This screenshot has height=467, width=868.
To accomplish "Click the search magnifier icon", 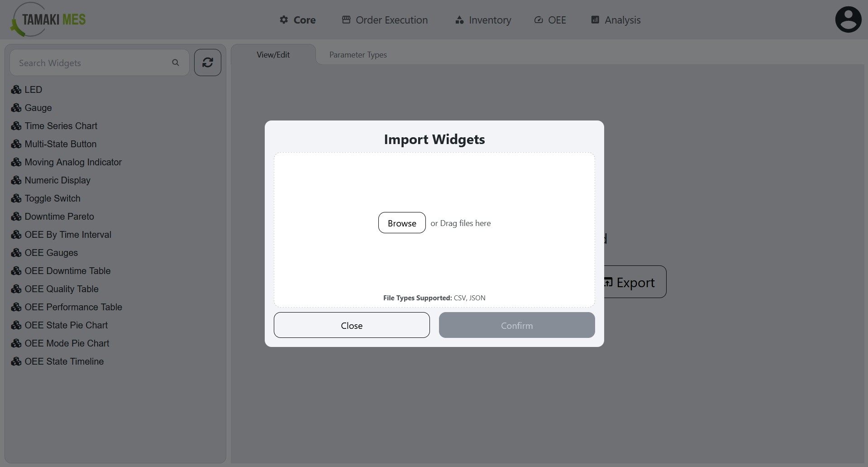I will click(176, 63).
